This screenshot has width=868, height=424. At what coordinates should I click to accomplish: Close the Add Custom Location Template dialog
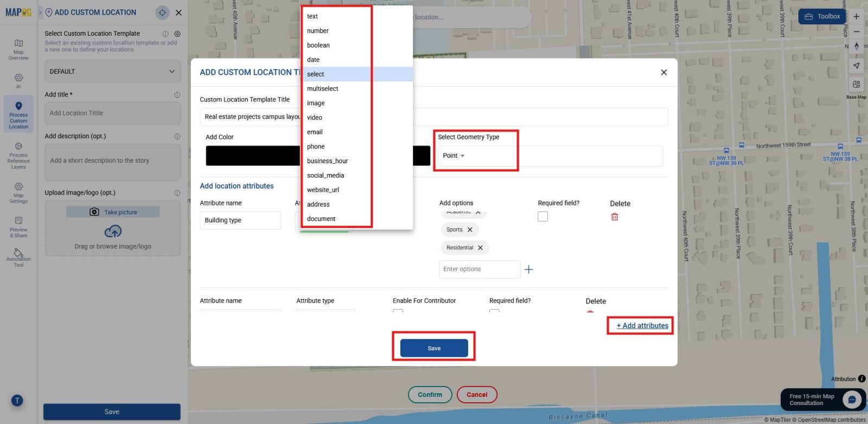click(x=664, y=73)
